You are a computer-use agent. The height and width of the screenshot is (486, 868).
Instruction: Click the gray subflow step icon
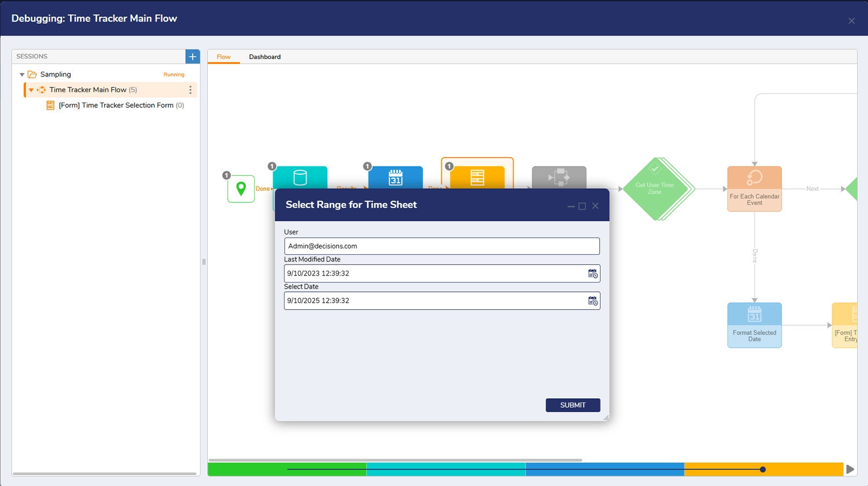tap(559, 177)
